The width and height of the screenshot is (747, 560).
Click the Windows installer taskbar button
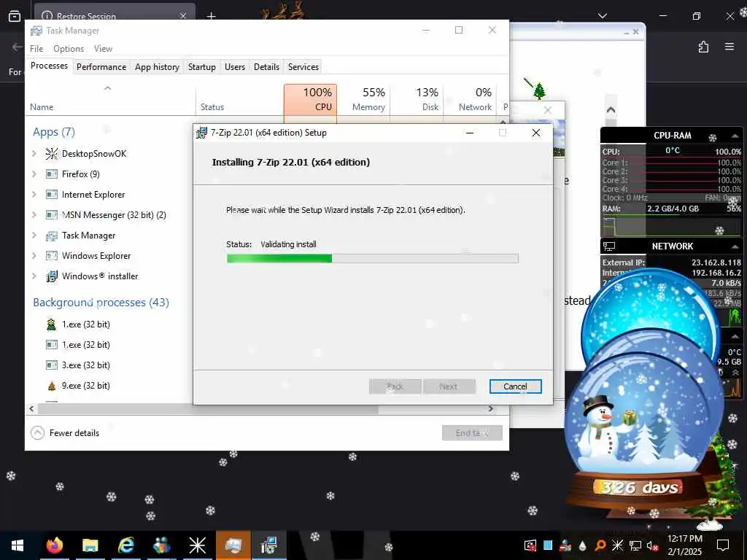click(269, 545)
